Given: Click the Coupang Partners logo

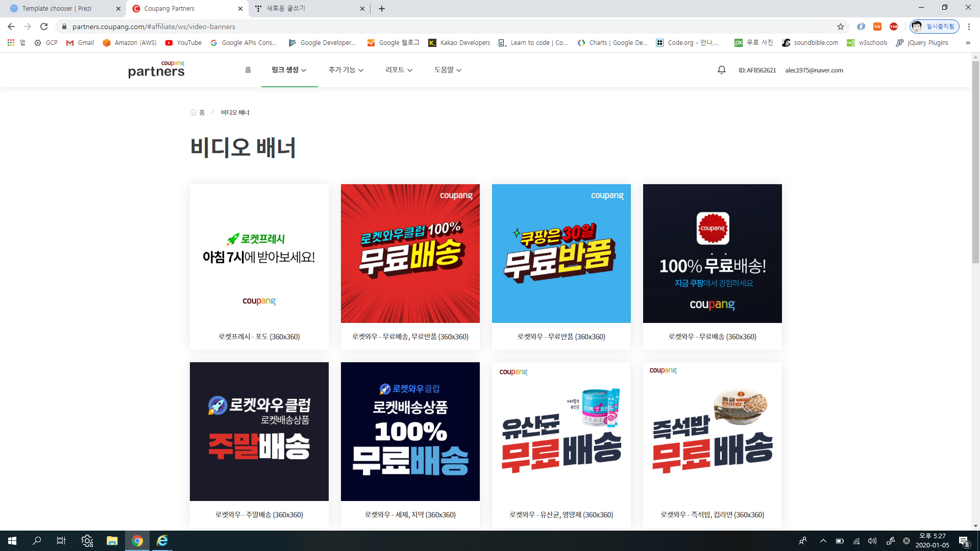Looking at the screenshot, I should point(156,70).
